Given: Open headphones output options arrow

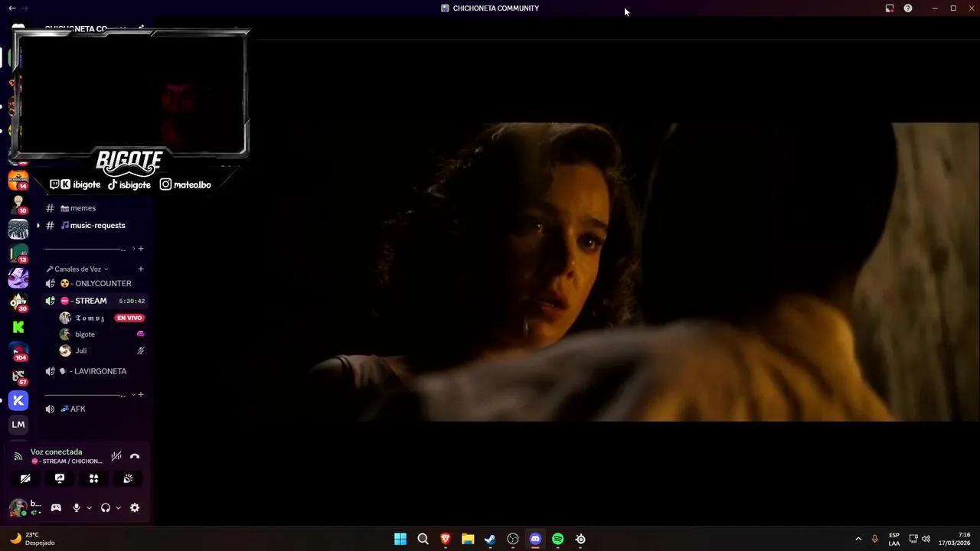Looking at the screenshot, I should pyautogui.click(x=118, y=507).
